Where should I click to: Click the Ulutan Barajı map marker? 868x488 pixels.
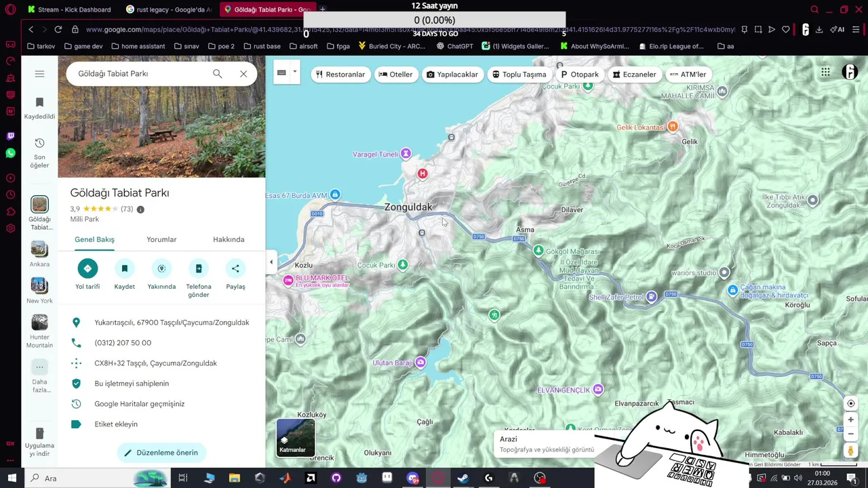click(420, 363)
